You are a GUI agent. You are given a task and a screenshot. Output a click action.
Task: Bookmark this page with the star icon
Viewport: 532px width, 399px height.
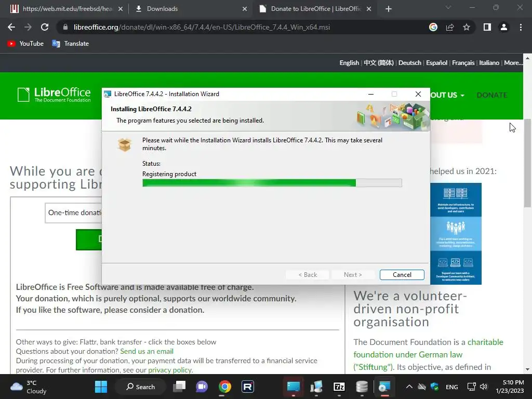click(467, 27)
